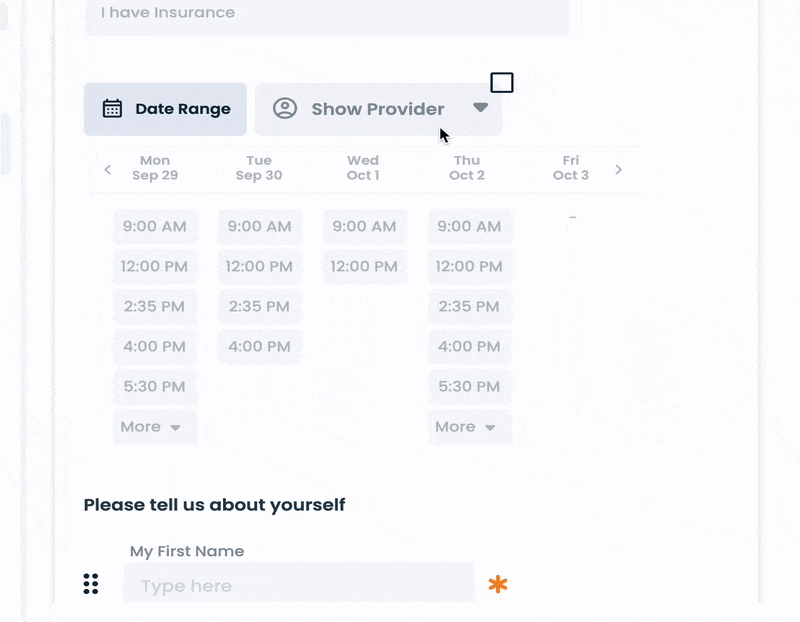Select the Fri Oct 3 column header
The image size is (800, 622).
[570, 168]
